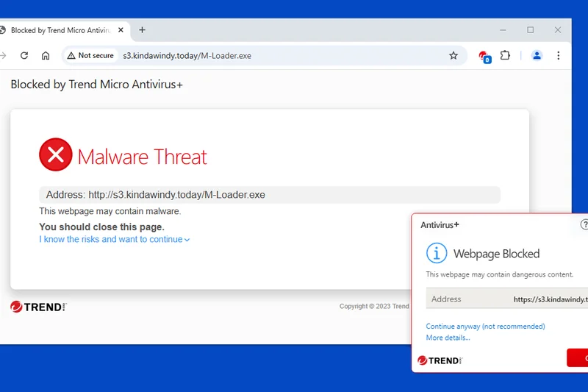Click the 'Antivirus+' popup header label
Screen dimensions: 588x392
point(440,225)
